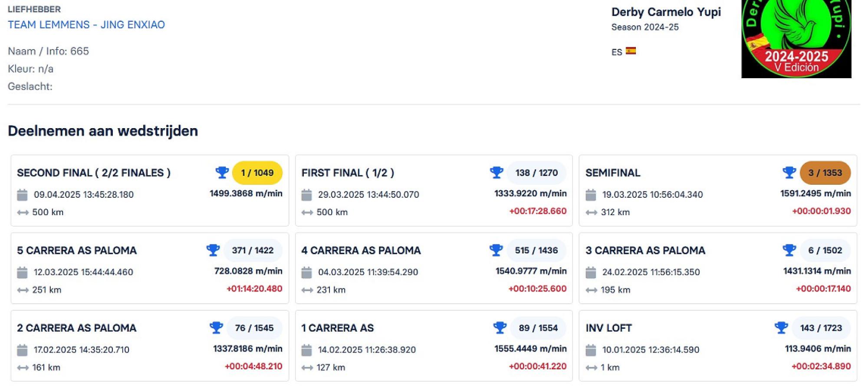Click the Spanish flag icon

[631, 51]
